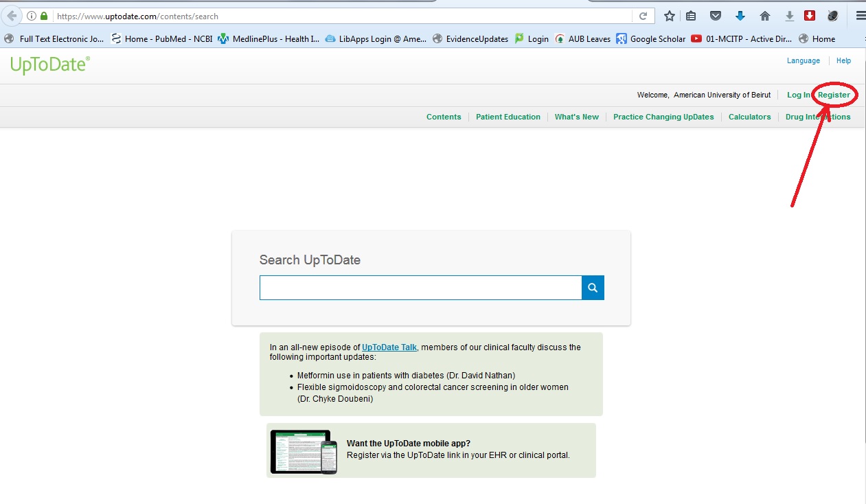Image resolution: width=866 pixels, height=504 pixels.
Task: Open the Login bookmark
Action: (532, 39)
